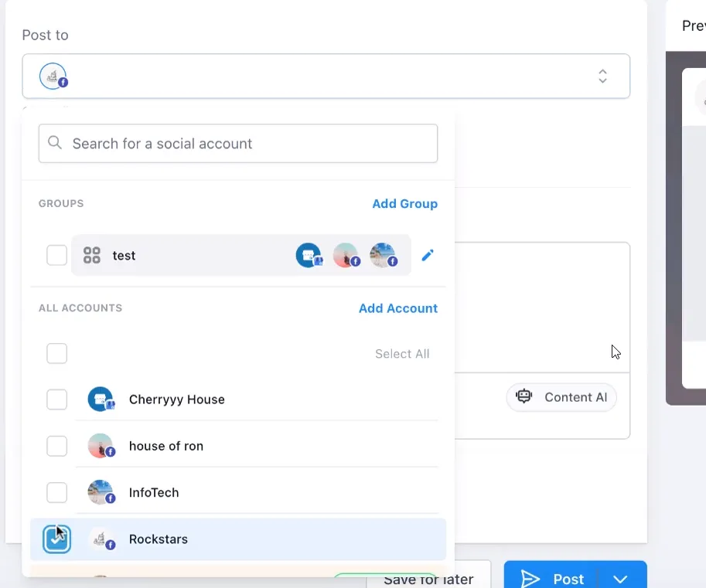Image resolution: width=706 pixels, height=588 pixels.
Task: Open the Content AI assistant
Action: tap(561, 397)
